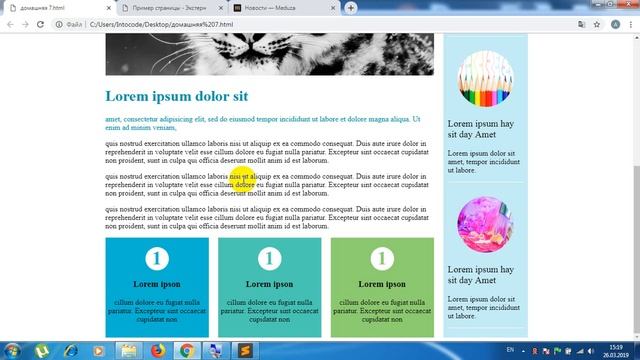
Task: Click the blue card's cillum dolore text
Action: tap(157, 311)
